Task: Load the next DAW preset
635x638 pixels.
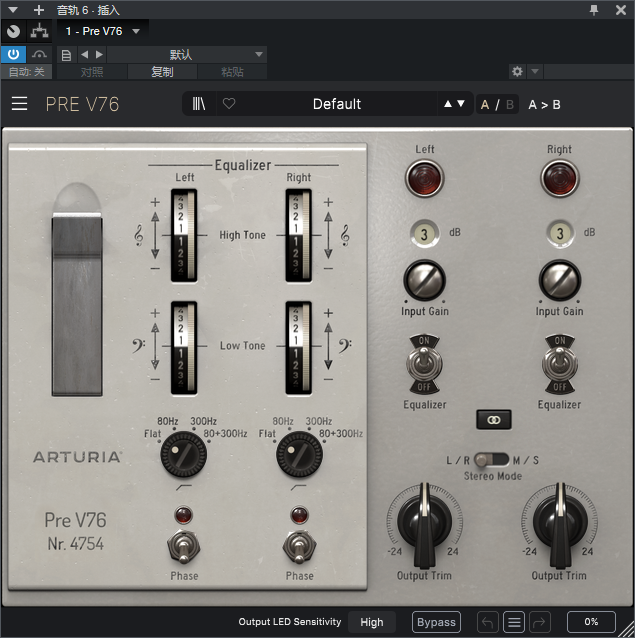Action: [99, 54]
